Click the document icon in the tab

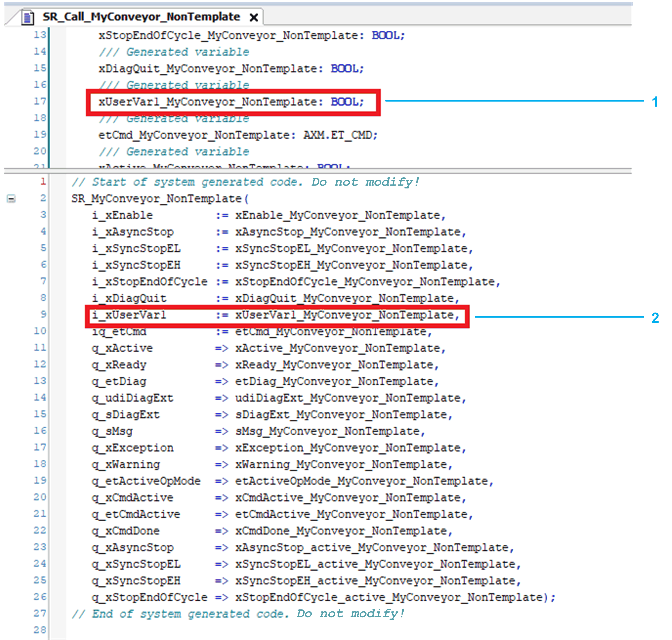click(x=28, y=17)
